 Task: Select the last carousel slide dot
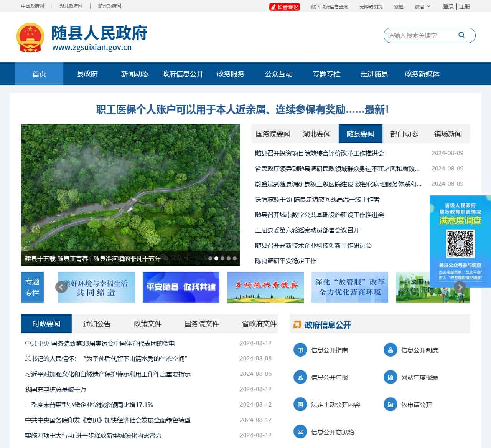coord(235,258)
